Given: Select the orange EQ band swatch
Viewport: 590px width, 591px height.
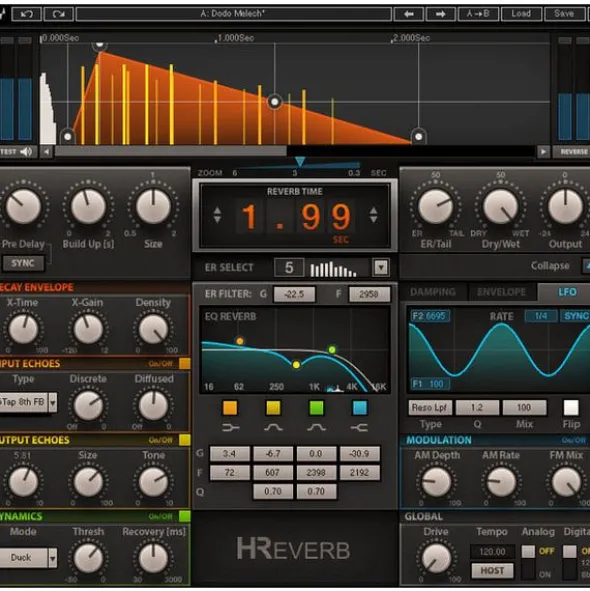Looking at the screenshot, I should click(x=230, y=408).
